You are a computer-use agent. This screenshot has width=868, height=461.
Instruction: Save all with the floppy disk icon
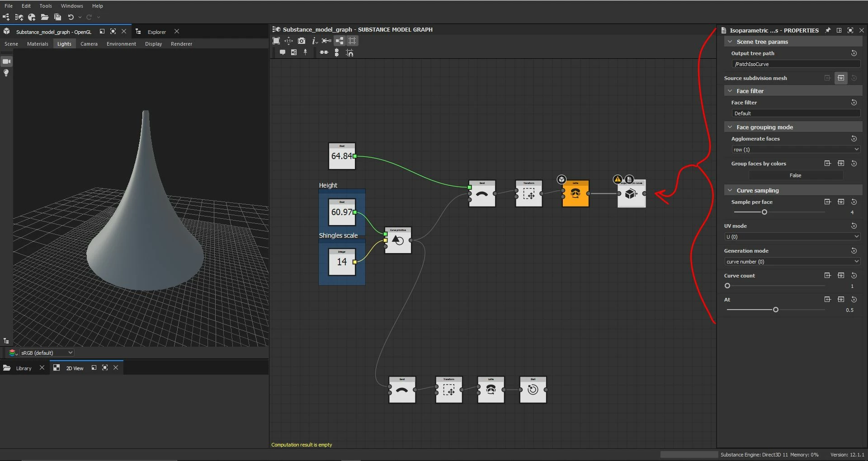(x=57, y=17)
